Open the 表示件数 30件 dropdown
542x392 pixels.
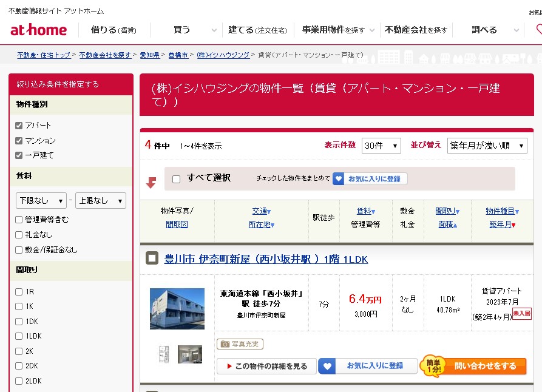[x=381, y=146]
